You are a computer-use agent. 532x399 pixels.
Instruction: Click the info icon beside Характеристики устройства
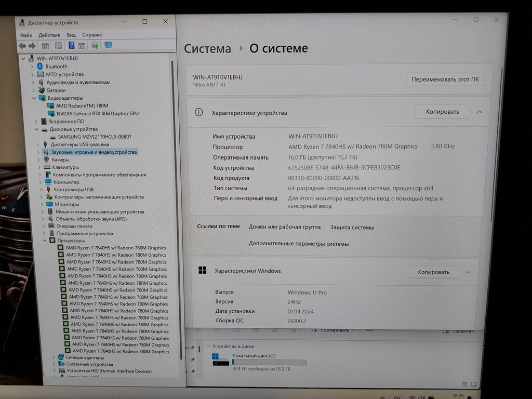point(199,112)
